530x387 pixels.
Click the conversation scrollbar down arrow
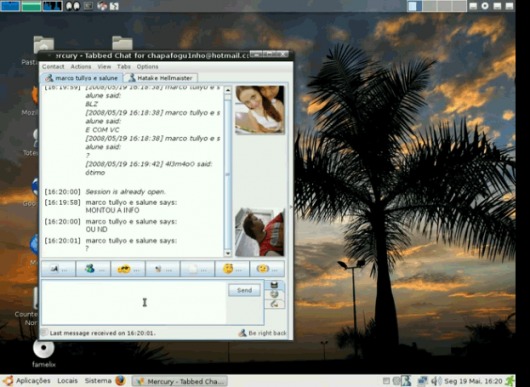point(227,253)
